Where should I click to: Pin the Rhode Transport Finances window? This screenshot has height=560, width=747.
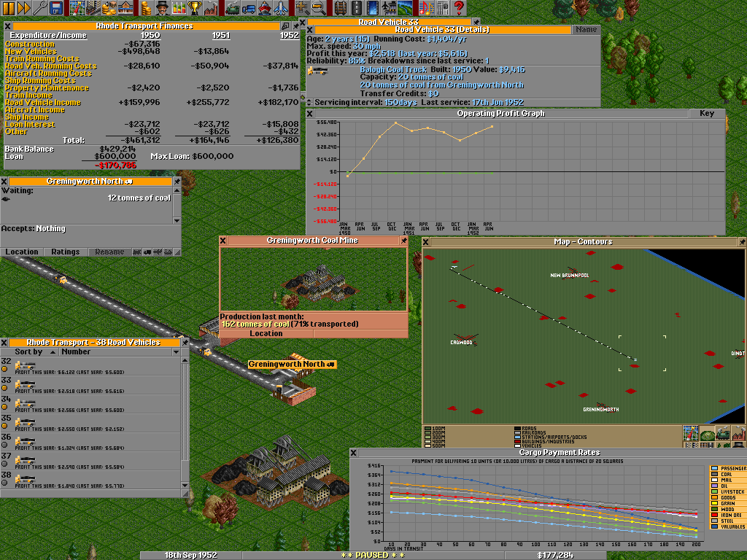coord(296,26)
